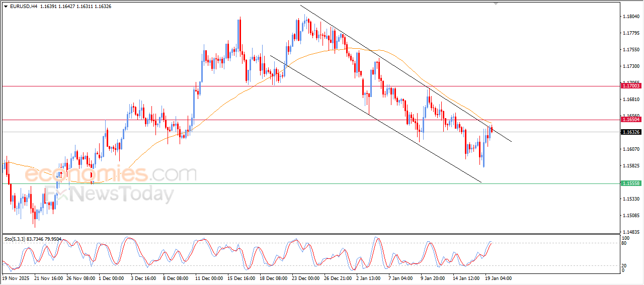Select the lower descending channel trendline
The image size is (644, 285).
coord(376,119)
